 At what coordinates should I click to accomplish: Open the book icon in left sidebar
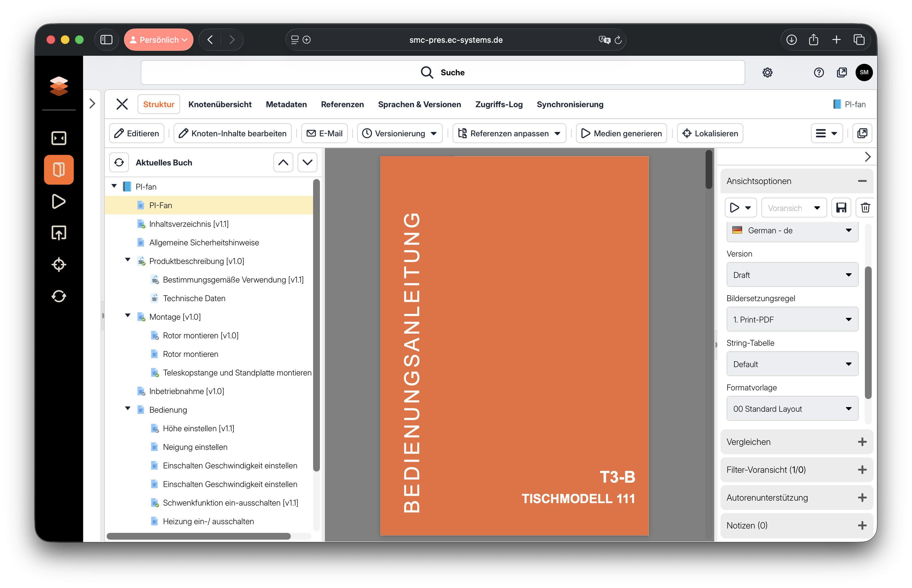click(59, 169)
